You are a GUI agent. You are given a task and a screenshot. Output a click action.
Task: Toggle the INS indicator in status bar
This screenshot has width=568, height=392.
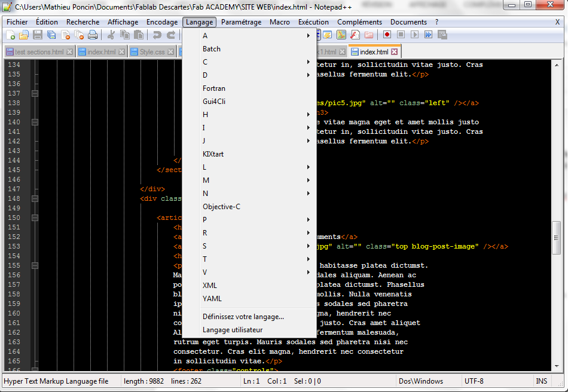pyautogui.click(x=542, y=381)
